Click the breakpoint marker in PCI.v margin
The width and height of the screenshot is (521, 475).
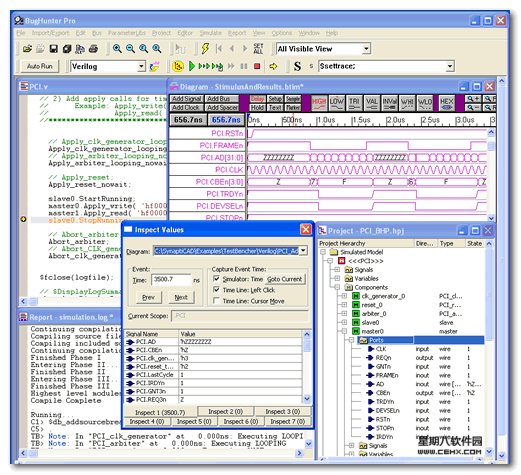click(x=23, y=219)
